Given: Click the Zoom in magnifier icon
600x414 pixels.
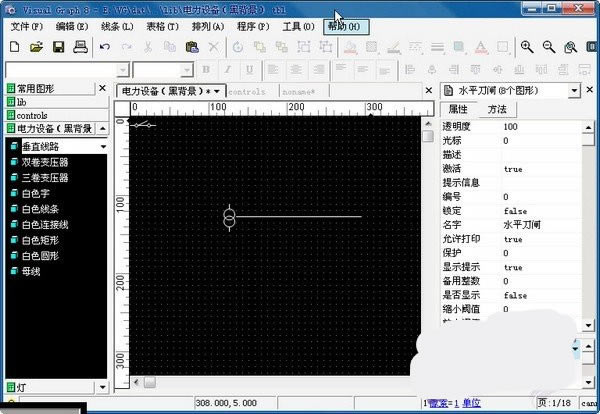Looking at the screenshot, I should [527, 47].
